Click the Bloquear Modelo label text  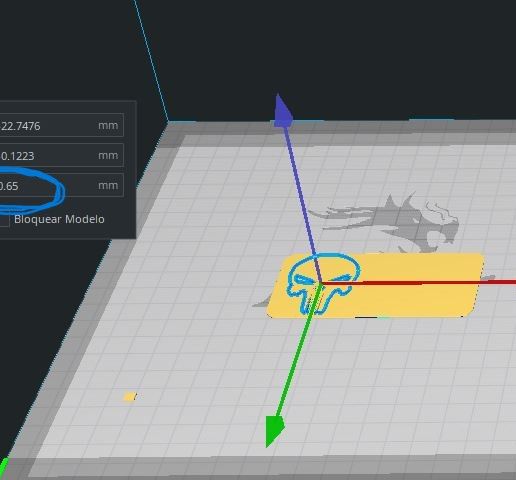coord(59,219)
